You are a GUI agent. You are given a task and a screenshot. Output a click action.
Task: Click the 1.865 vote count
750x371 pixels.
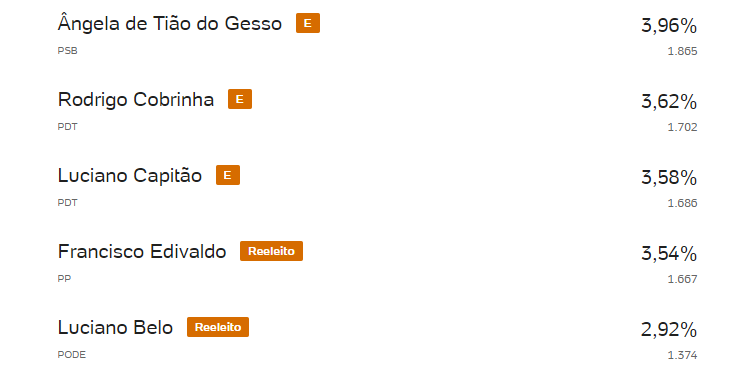683,51
